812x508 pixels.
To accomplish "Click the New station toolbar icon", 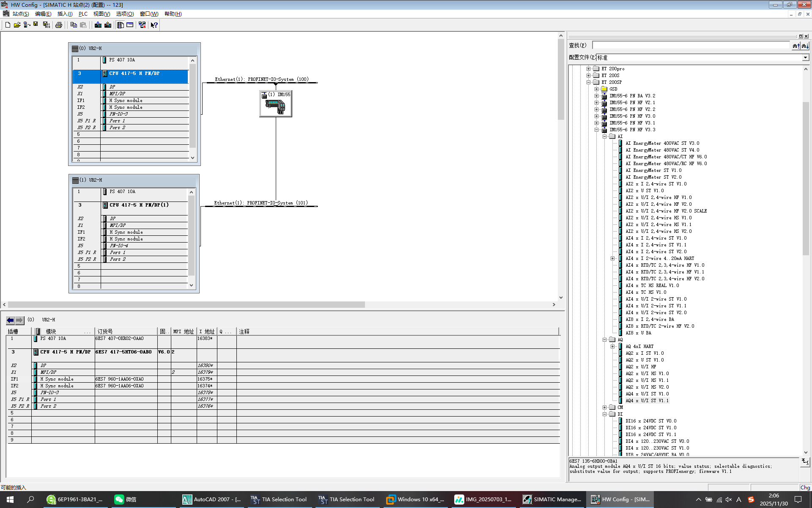I will pyautogui.click(x=8, y=25).
